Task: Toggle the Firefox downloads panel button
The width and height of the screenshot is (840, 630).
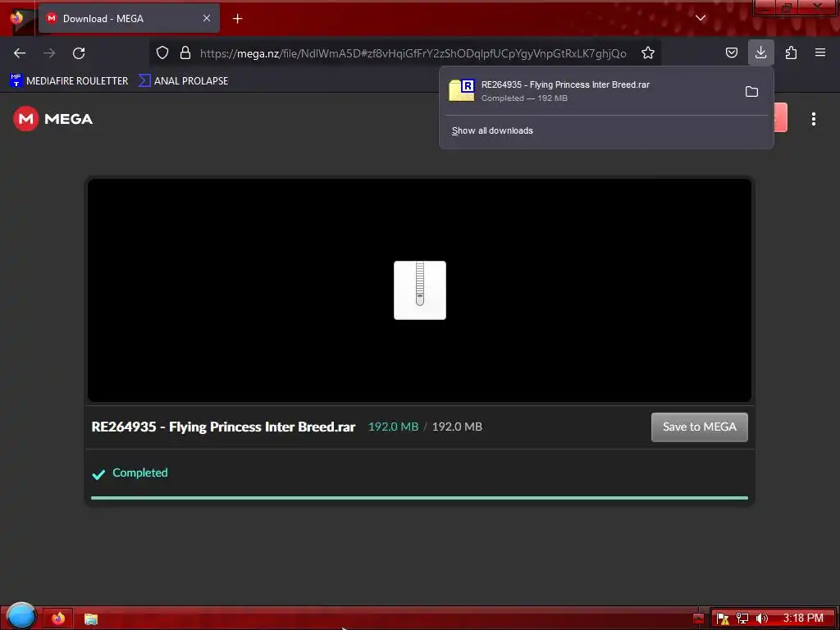Action: [760, 52]
